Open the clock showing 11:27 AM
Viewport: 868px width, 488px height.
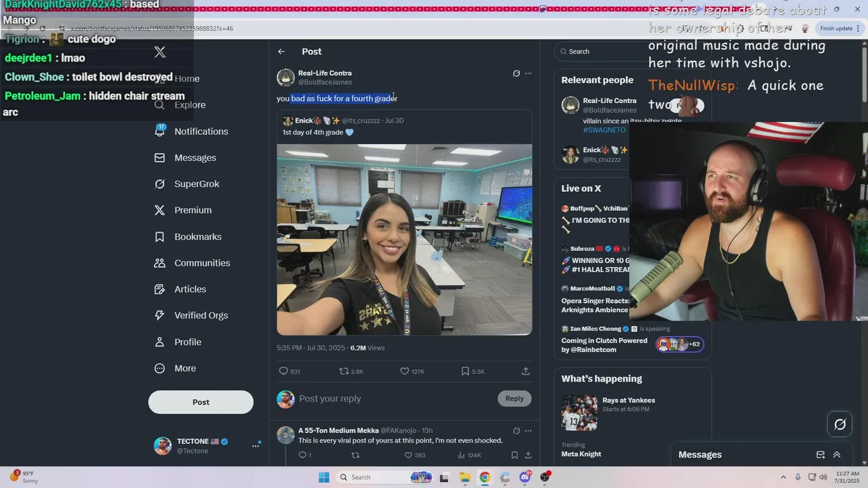click(x=848, y=477)
